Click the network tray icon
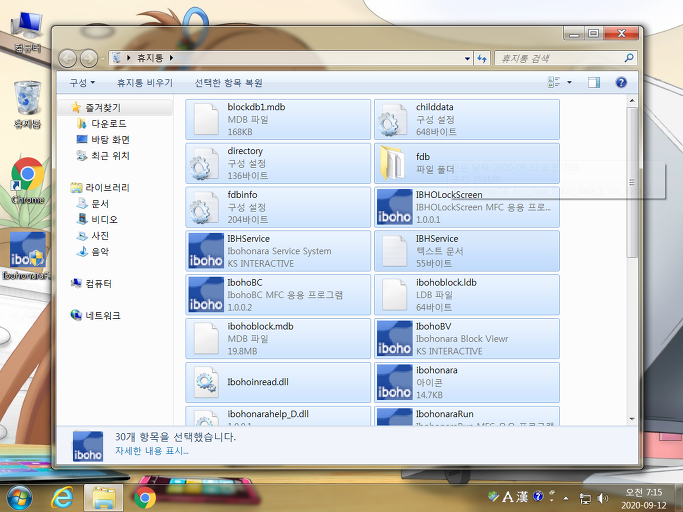Image resolution: width=683 pixels, height=512 pixels. point(585,498)
